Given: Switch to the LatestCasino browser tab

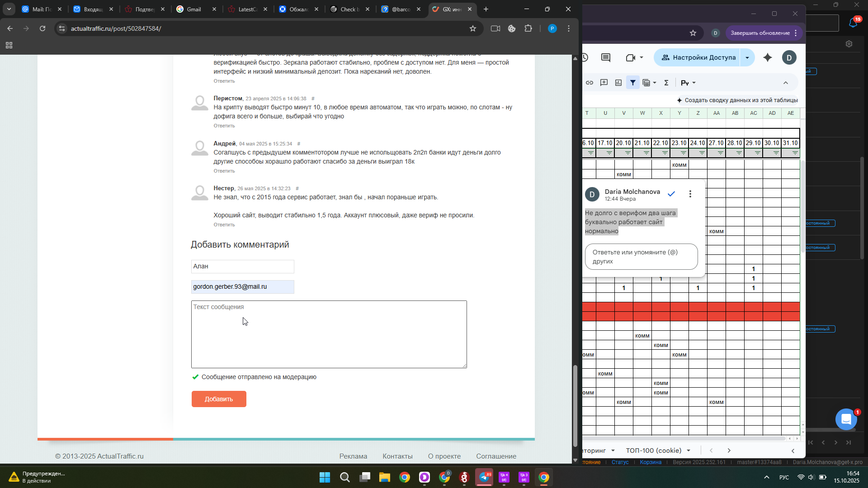Looking at the screenshot, I should click(247, 9).
